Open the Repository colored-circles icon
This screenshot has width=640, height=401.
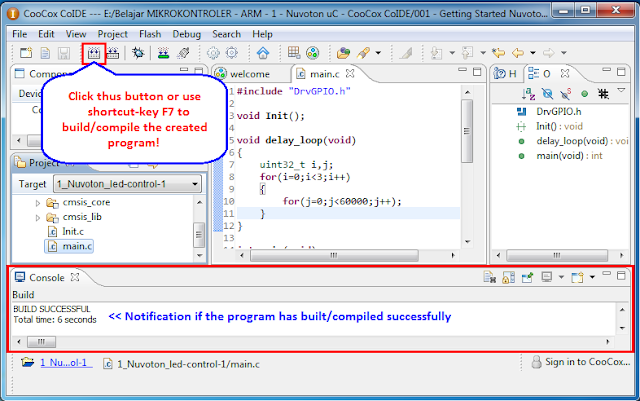point(312,53)
